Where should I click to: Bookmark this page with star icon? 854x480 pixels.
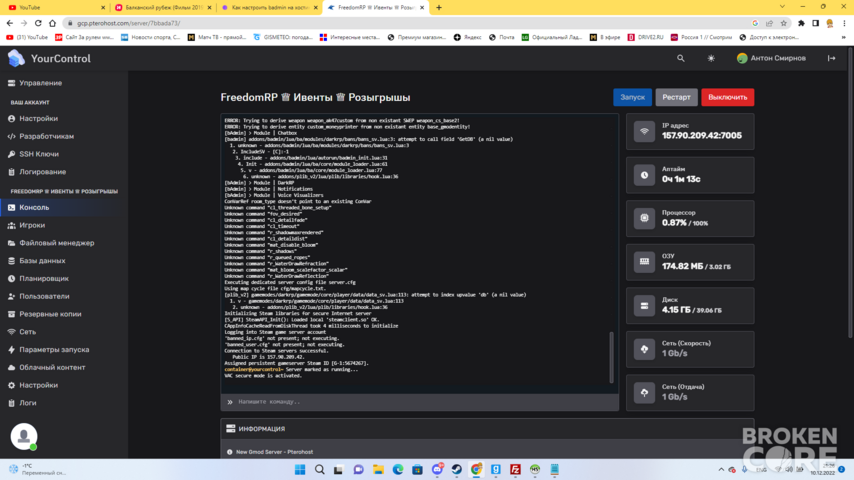784,23
